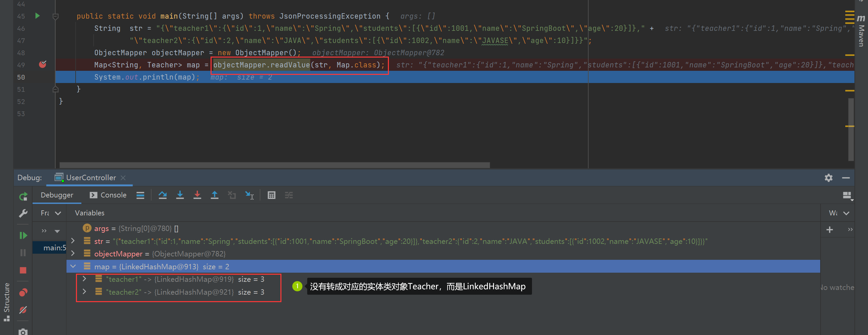
Task: Click line number 47 in gutter
Action: [21, 41]
